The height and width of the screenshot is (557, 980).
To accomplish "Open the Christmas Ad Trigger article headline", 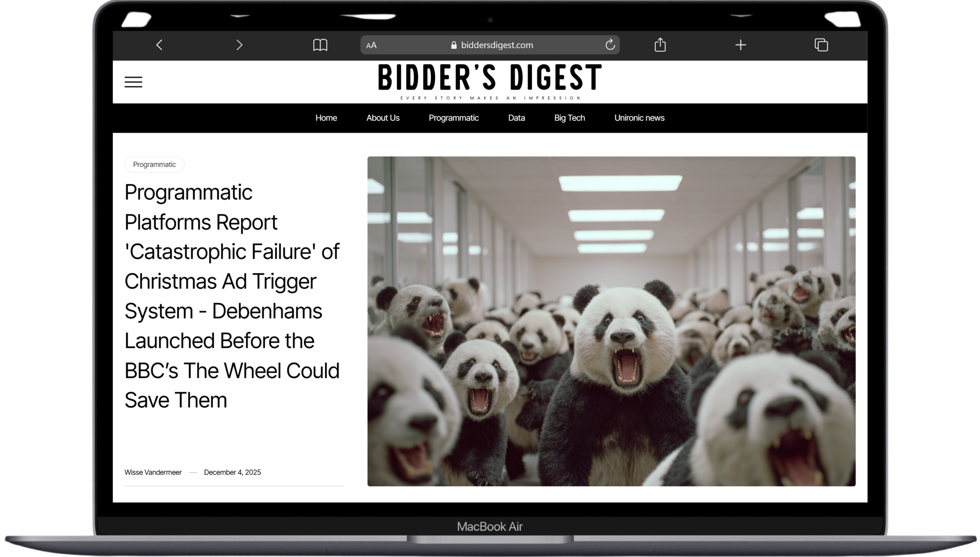I will pyautogui.click(x=232, y=296).
